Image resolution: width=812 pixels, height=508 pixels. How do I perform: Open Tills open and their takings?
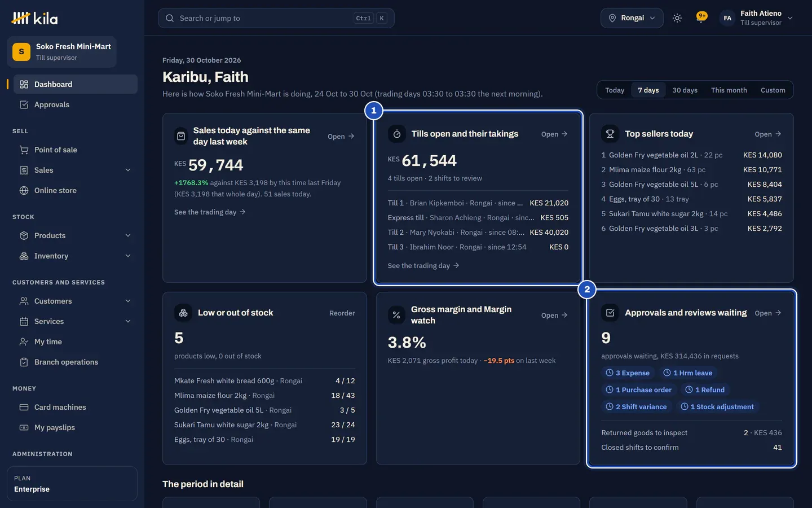554,134
